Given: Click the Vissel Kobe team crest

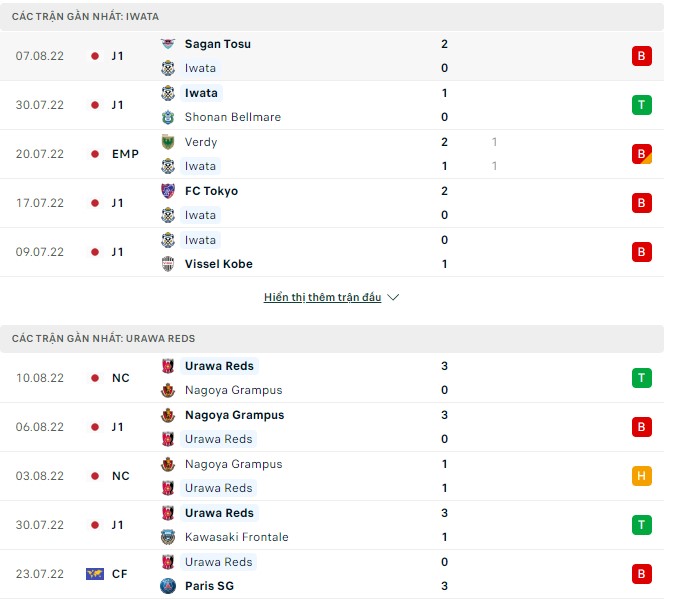Looking at the screenshot, I should 168,264.
